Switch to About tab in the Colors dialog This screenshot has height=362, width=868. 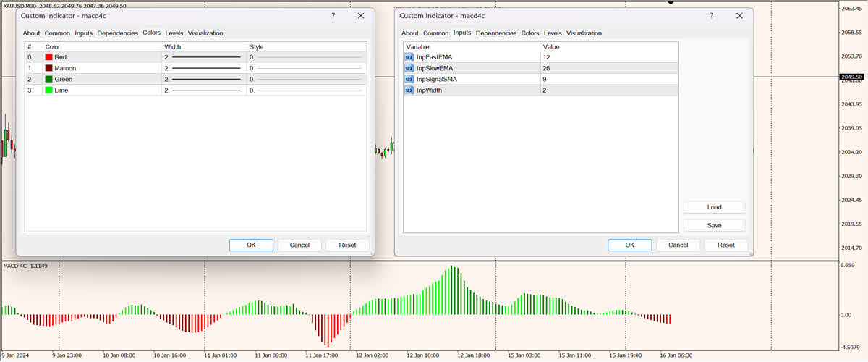click(31, 33)
